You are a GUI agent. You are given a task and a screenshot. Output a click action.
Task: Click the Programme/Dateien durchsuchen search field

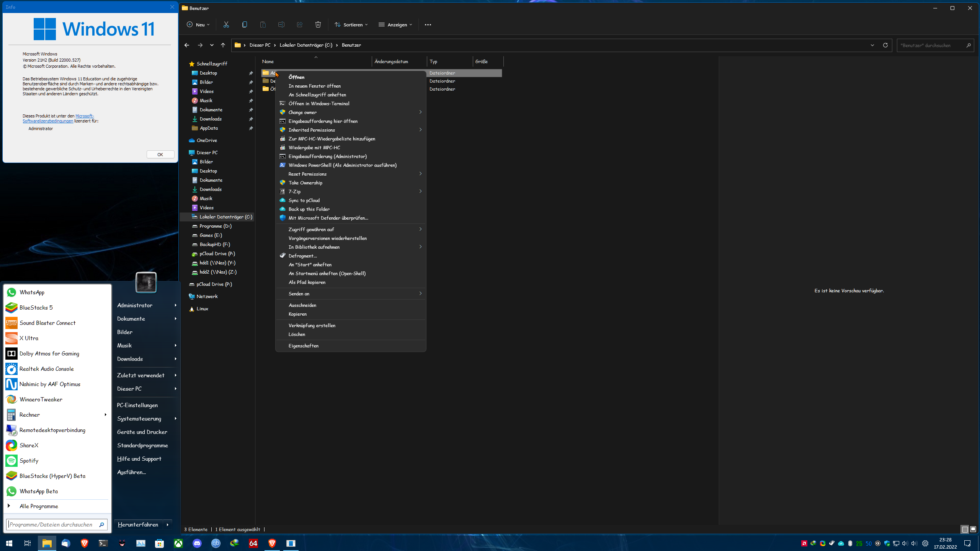click(x=52, y=524)
